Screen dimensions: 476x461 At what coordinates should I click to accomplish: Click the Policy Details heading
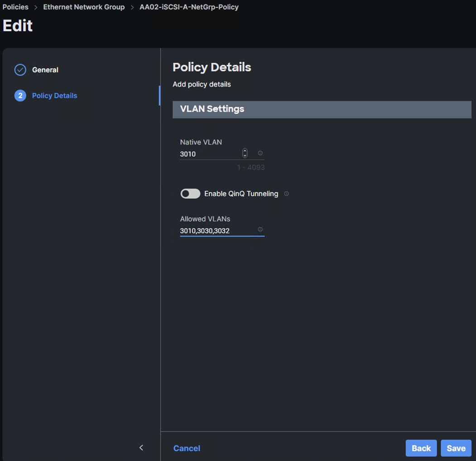(x=212, y=67)
